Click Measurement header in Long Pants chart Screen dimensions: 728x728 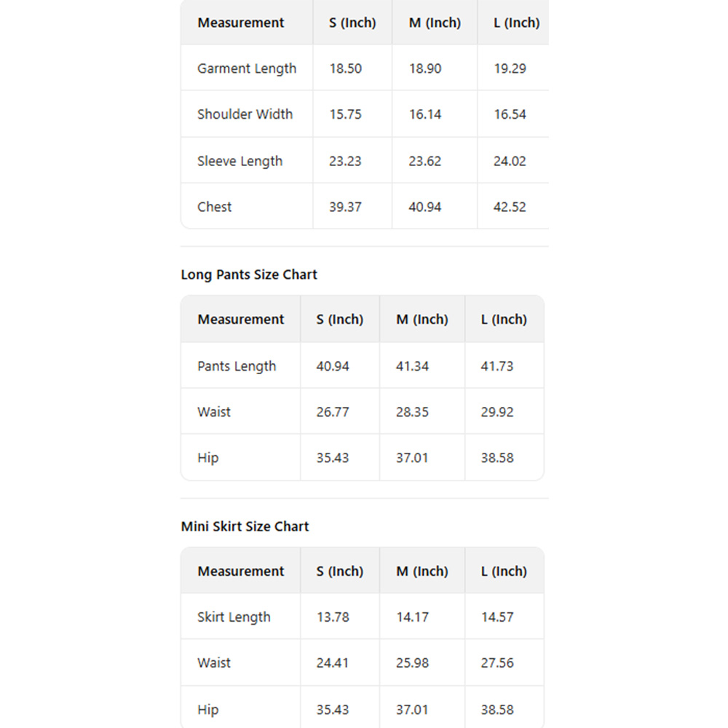(x=240, y=320)
